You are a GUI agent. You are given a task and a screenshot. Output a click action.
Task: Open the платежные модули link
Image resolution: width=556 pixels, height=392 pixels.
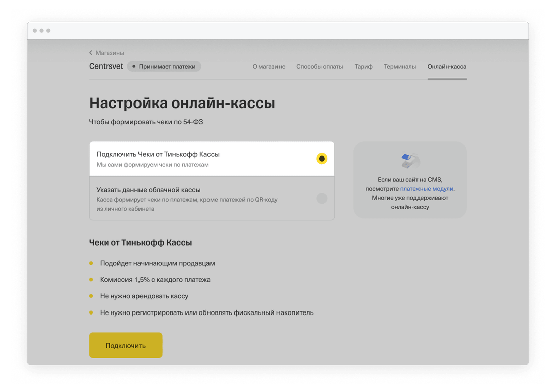[x=427, y=189]
